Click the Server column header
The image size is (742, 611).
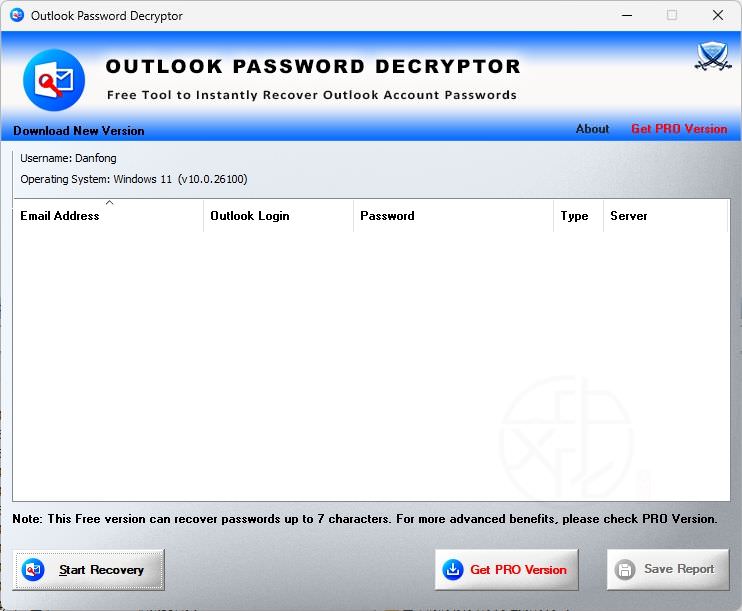(x=629, y=216)
